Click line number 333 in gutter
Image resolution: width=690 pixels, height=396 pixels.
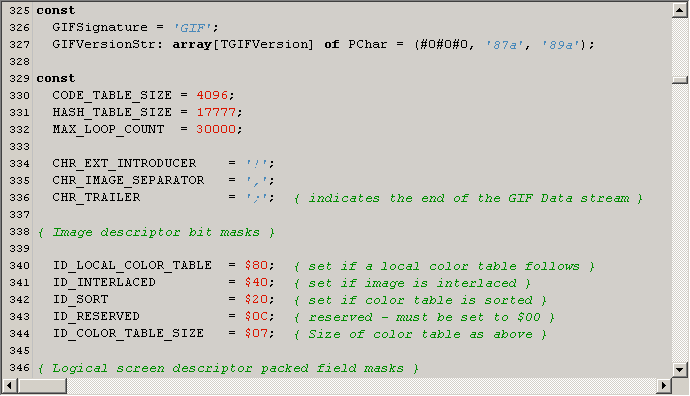(x=19, y=147)
